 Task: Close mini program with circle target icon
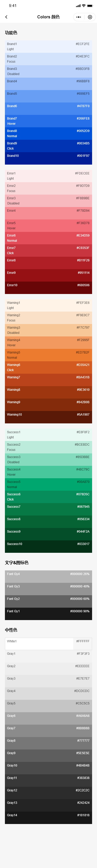click(89, 17)
